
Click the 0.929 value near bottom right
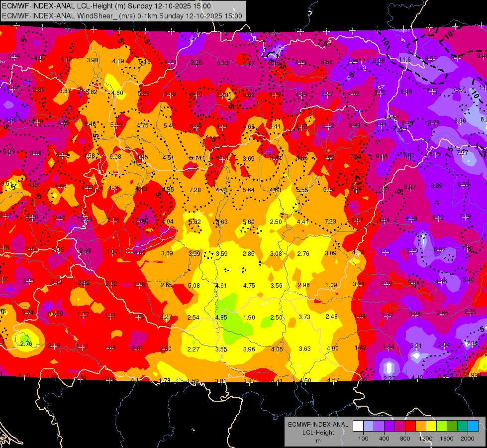point(474,375)
